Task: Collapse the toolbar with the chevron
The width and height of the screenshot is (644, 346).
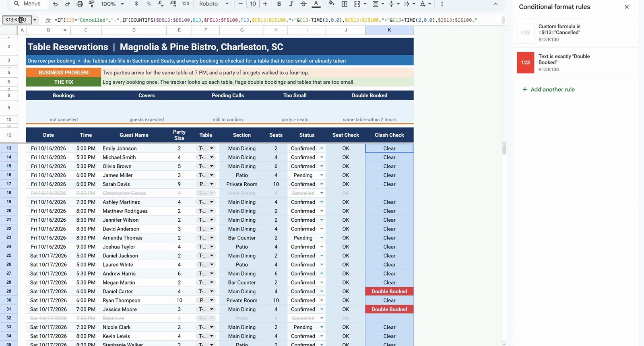Action: [495, 4]
